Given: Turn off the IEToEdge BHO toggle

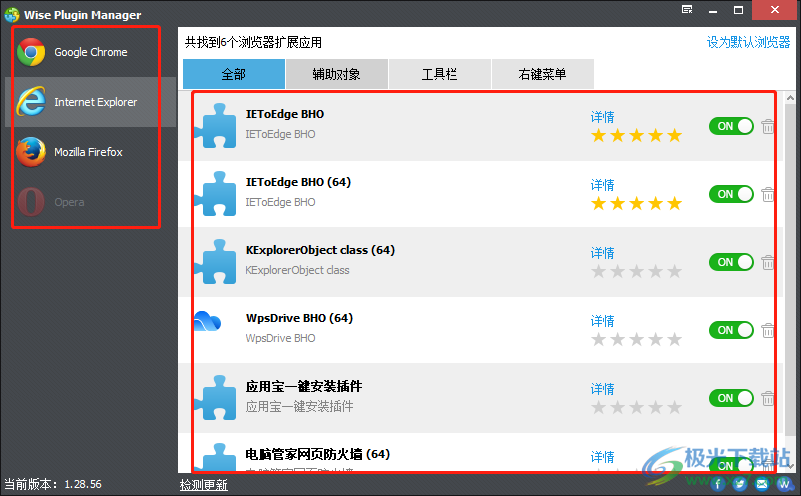Looking at the screenshot, I should click(x=731, y=126).
